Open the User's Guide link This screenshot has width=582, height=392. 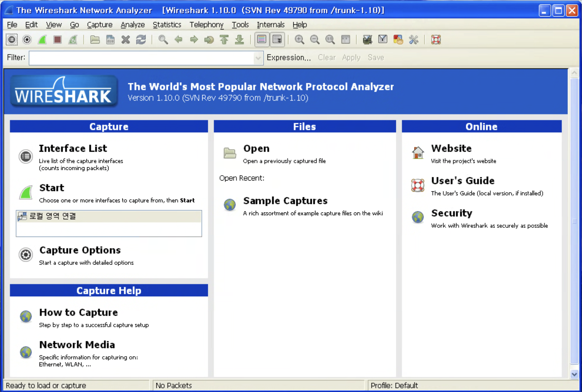463,181
